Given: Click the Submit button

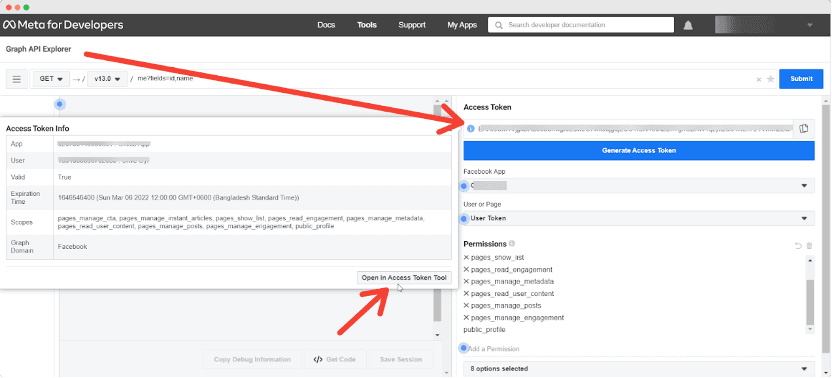Looking at the screenshot, I should (x=801, y=79).
